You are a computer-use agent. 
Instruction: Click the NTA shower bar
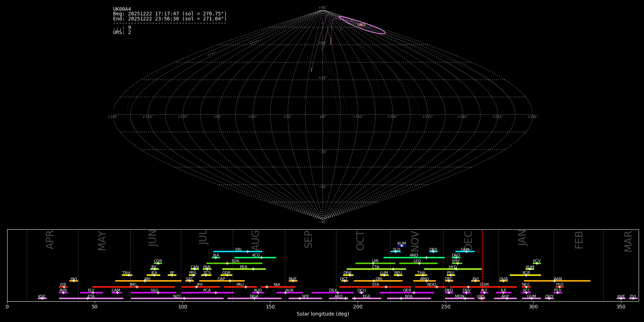(x=409, y=298)
